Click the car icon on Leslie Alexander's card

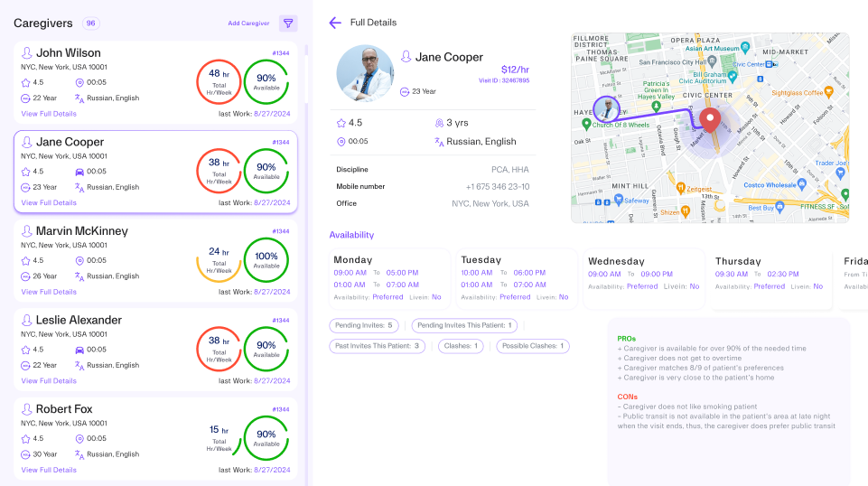(x=79, y=350)
